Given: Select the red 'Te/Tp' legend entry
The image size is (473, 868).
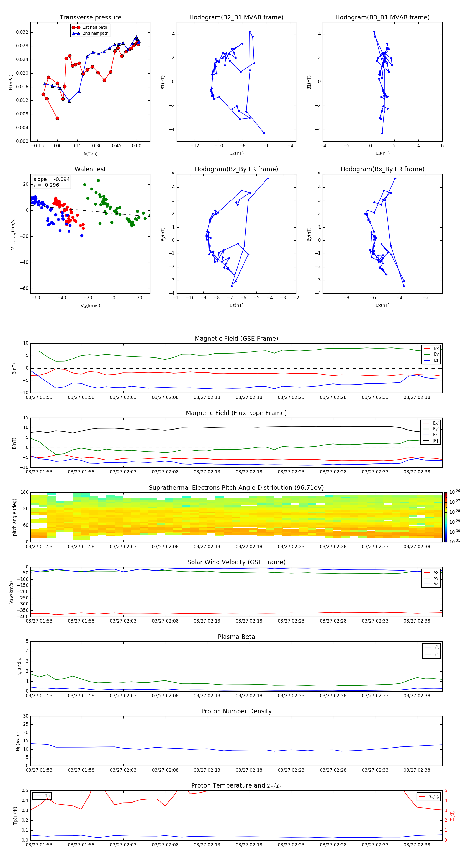Looking at the screenshot, I should tap(429, 796).
